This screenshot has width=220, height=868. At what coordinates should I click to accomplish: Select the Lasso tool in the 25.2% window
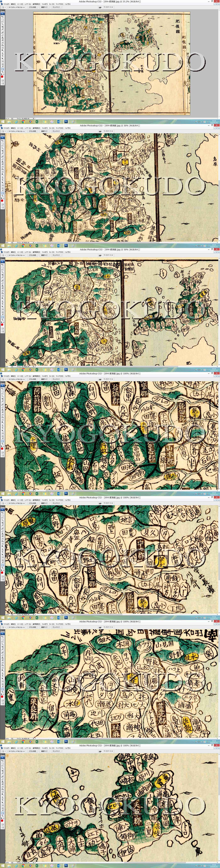[x=3, y=22]
